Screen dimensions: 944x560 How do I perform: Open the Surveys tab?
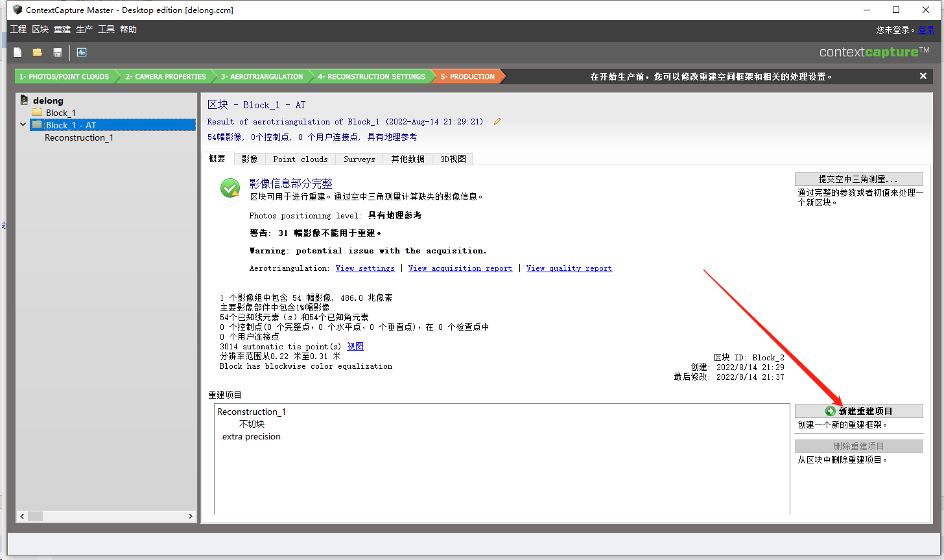tap(359, 159)
